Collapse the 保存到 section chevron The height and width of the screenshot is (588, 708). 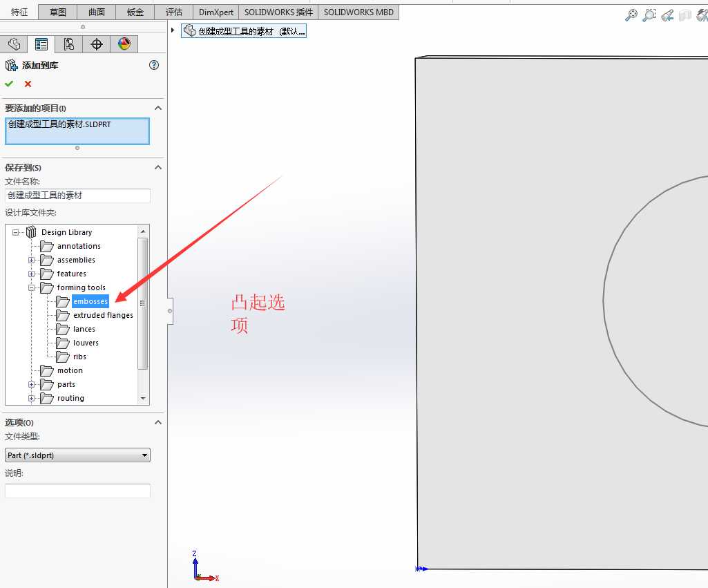pyautogui.click(x=158, y=167)
